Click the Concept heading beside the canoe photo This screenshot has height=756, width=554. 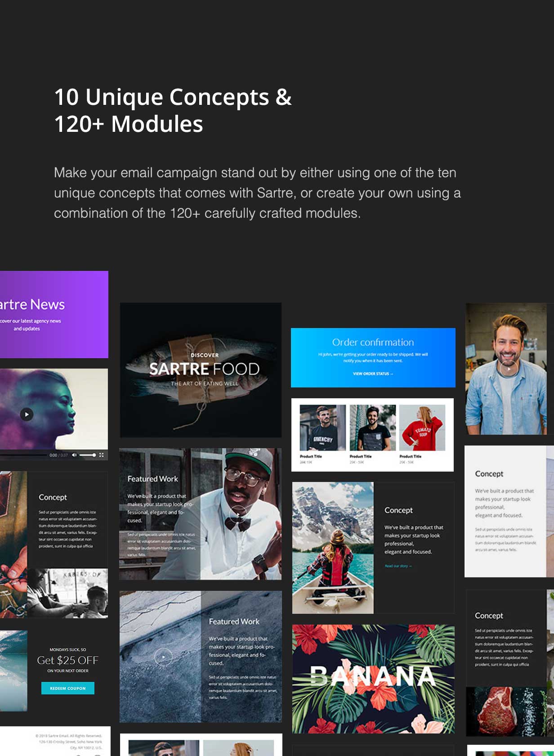398,510
